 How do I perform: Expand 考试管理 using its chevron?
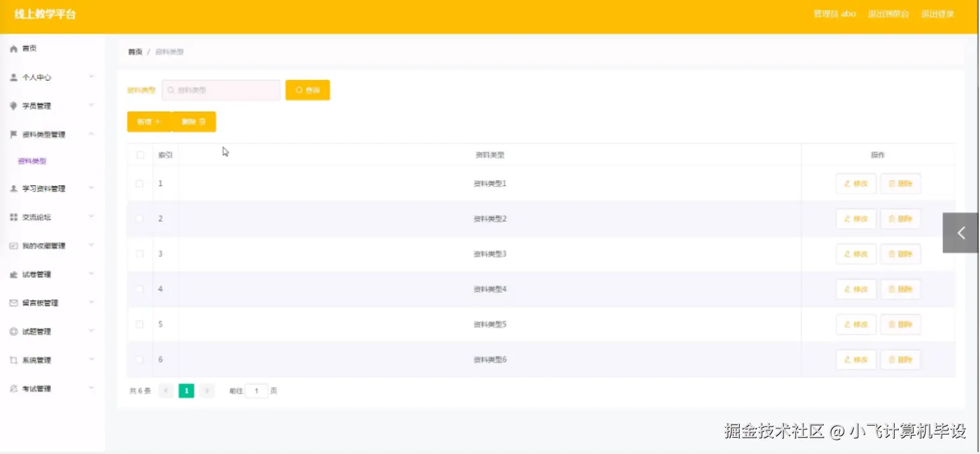point(91,388)
